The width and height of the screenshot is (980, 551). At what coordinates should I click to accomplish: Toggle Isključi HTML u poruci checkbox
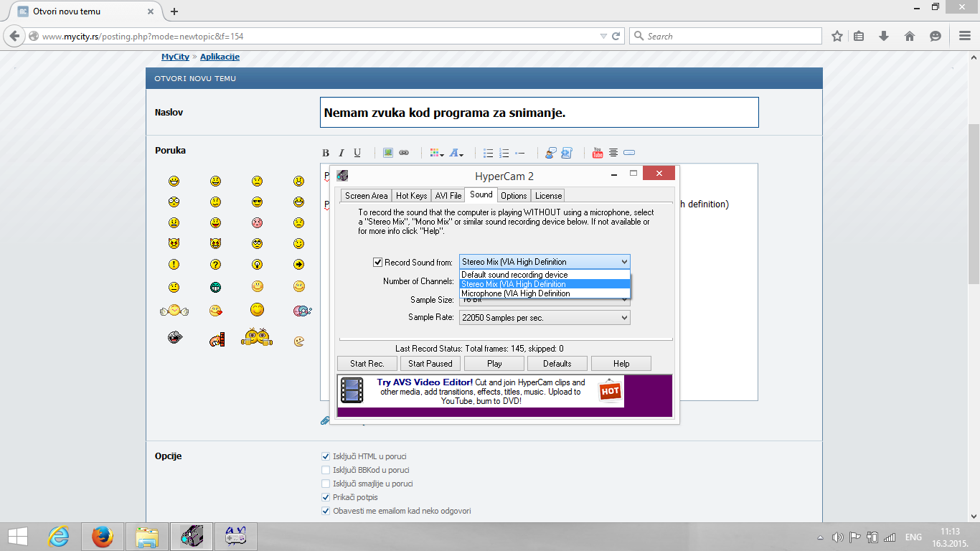326,456
